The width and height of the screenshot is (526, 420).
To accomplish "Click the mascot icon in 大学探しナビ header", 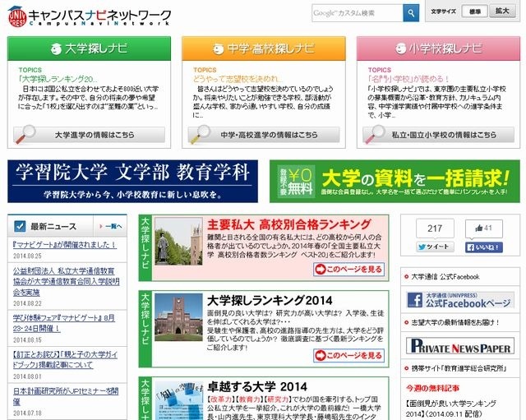I will 56,49.
